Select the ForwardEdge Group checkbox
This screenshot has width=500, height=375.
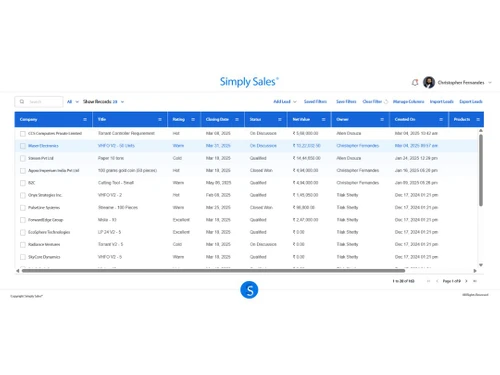(23, 220)
